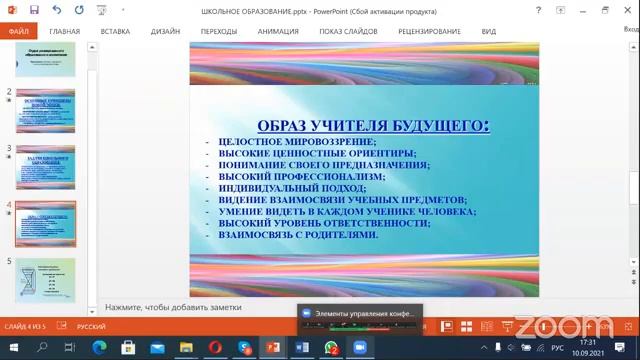Open Opera browser from taskbar
The width and height of the screenshot is (640, 360).
pyautogui.click(x=215, y=348)
